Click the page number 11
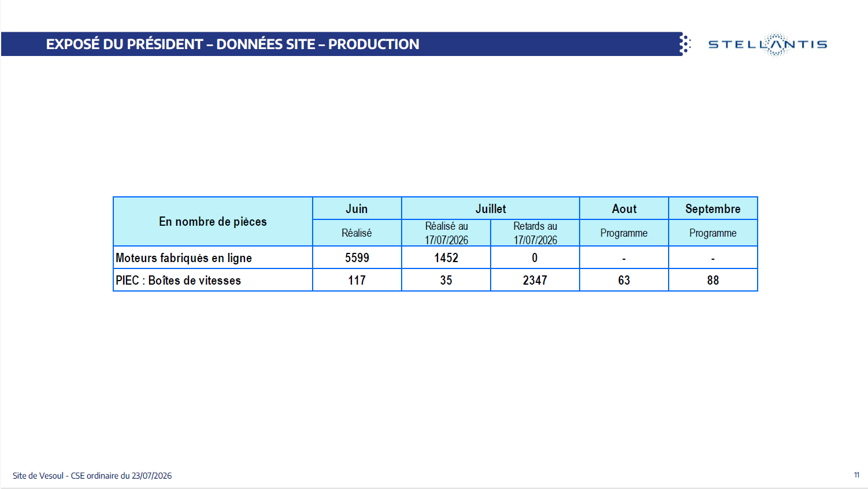 [856, 475]
